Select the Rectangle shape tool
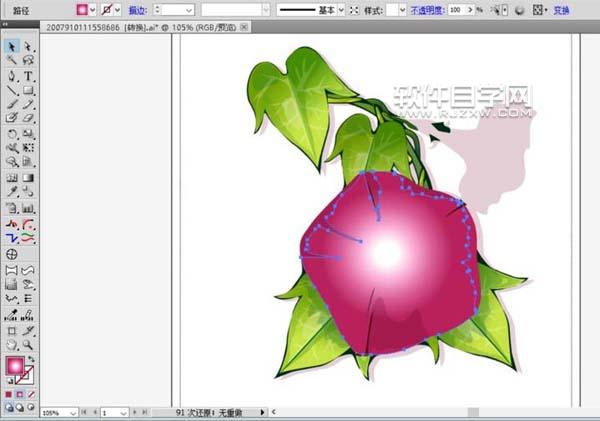The width and height of the screenshot is (600, 421). coord(28,90)
